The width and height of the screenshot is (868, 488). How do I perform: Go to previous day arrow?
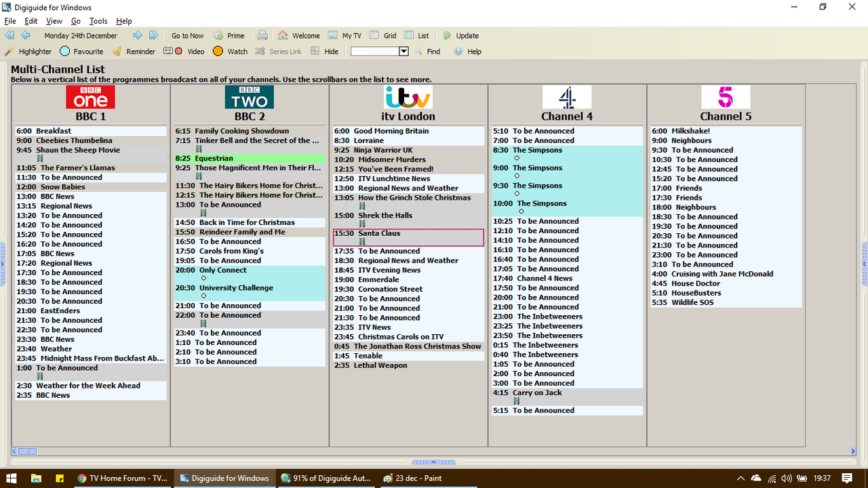pos(26,35)
